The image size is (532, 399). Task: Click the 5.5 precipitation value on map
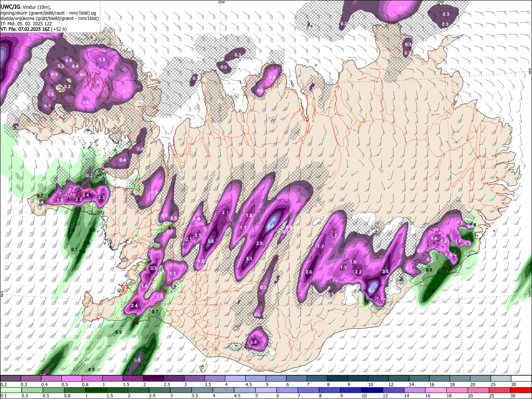372,291
